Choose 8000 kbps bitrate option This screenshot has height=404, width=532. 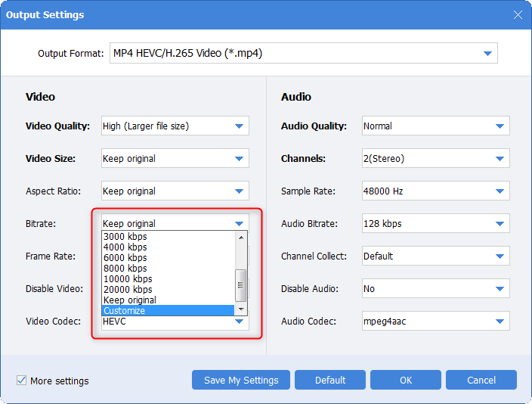168,269
